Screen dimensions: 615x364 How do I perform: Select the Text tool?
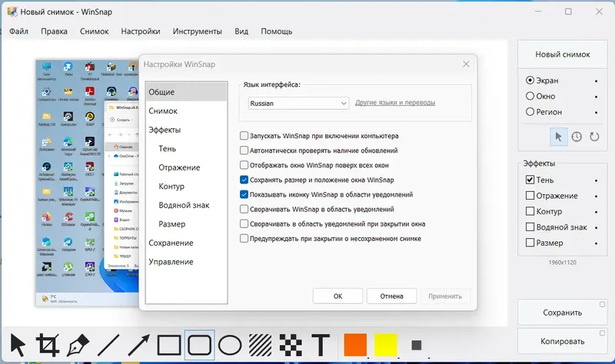pyautogui.click(x=321, y=346)
